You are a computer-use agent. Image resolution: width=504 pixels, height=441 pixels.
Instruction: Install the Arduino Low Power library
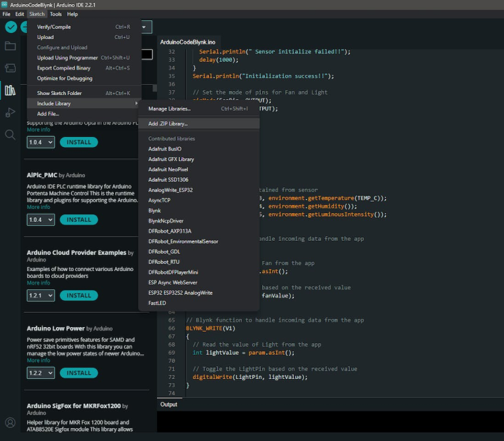point(79,373)
